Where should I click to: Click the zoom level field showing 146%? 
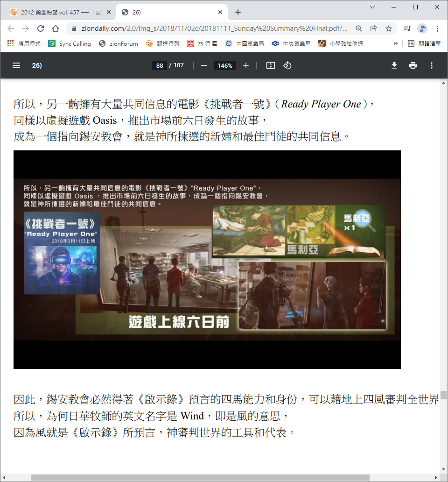pos(225,65)
